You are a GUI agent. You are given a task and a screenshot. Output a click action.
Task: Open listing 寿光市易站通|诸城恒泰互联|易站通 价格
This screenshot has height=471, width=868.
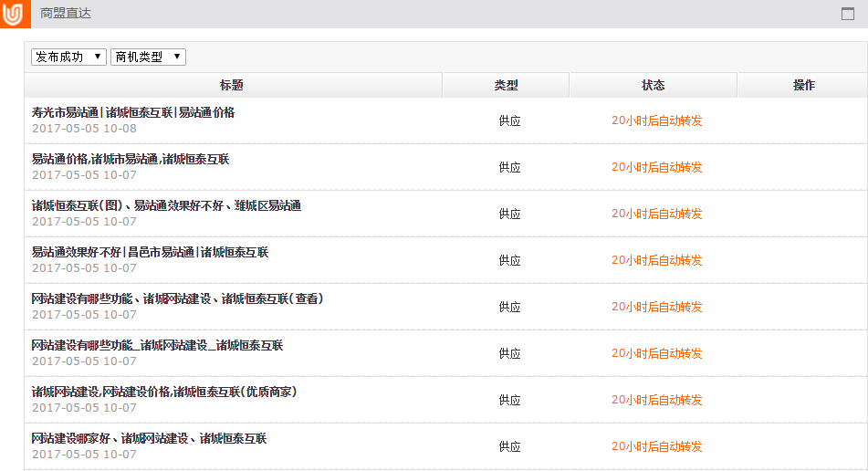pyautogui.click(x=133, y=112)
